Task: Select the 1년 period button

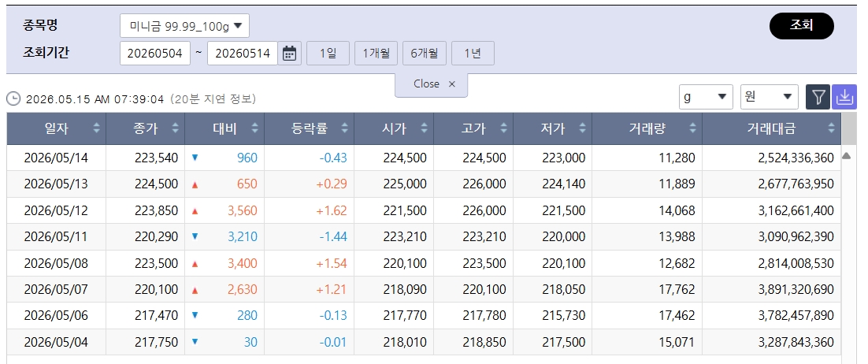Action: pyautogui.click(x=473, y=54)
